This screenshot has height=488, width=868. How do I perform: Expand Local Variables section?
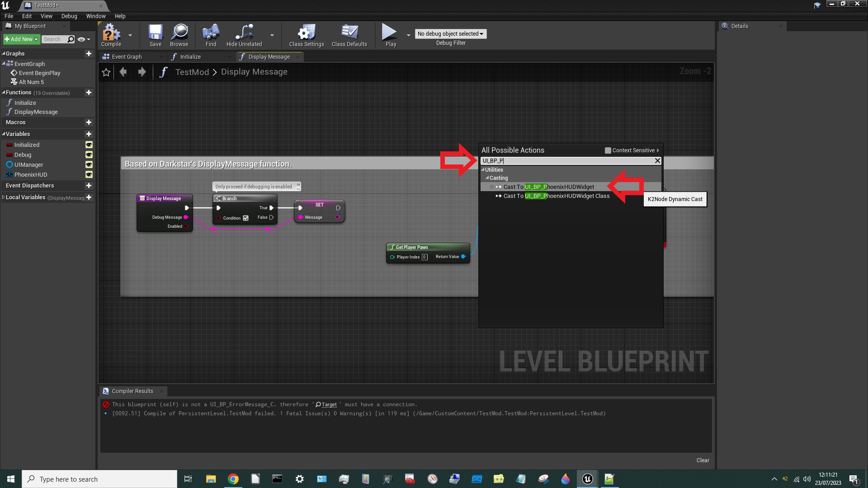coord(4,197)
